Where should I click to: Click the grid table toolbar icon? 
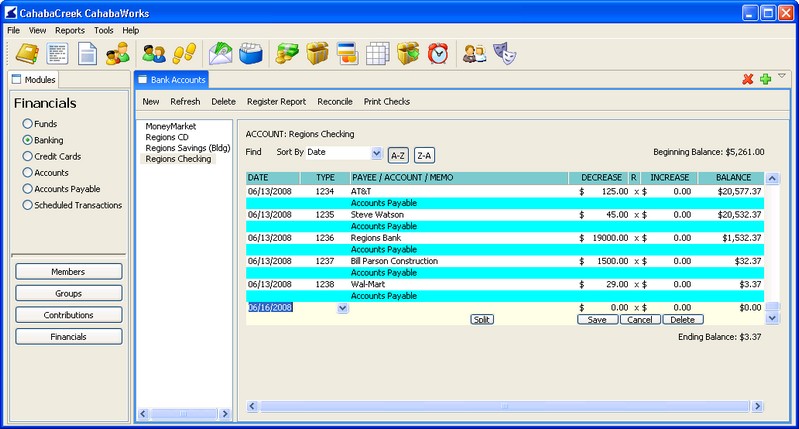click(377, 53)
